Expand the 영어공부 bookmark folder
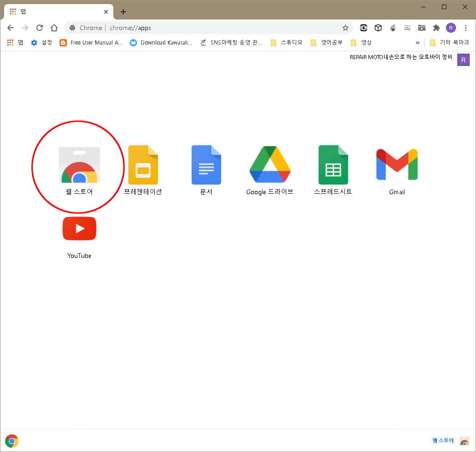476x452 pixels. (x=327, y=42)
